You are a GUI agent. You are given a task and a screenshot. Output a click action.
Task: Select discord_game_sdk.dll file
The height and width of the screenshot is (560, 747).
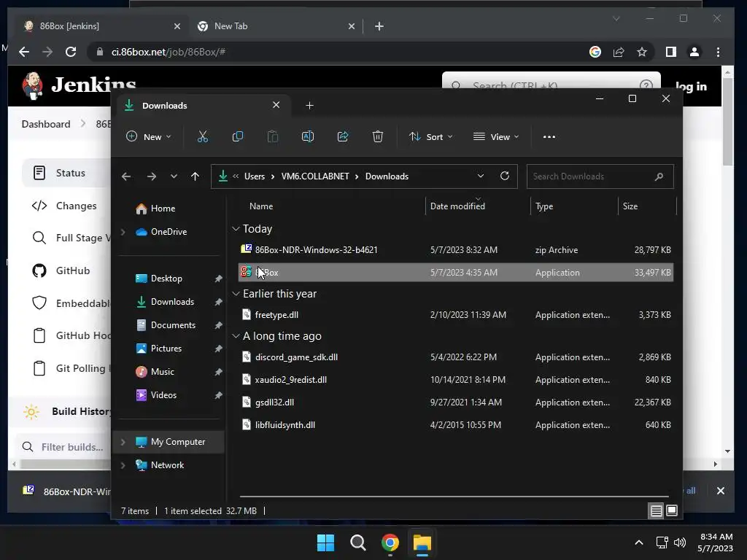click(455, 357)
